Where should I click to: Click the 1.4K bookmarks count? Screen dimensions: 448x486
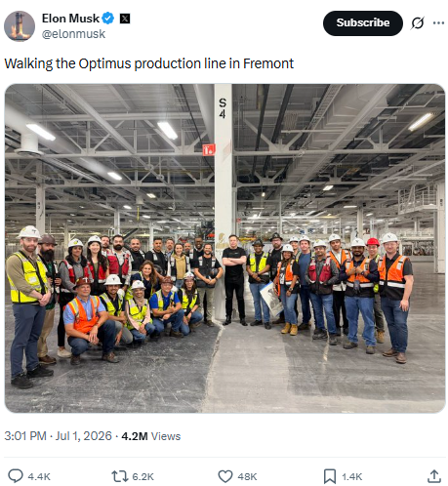[x=352, y=476]
